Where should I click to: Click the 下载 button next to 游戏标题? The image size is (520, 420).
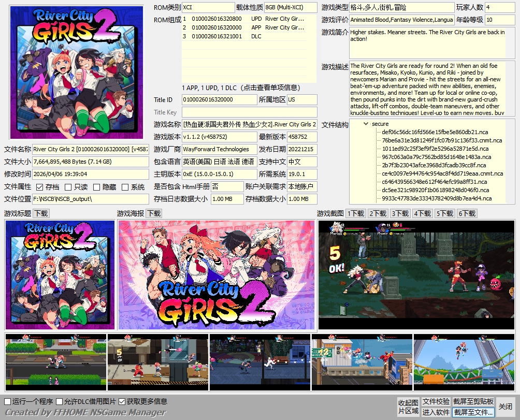(x=41, y=213)
